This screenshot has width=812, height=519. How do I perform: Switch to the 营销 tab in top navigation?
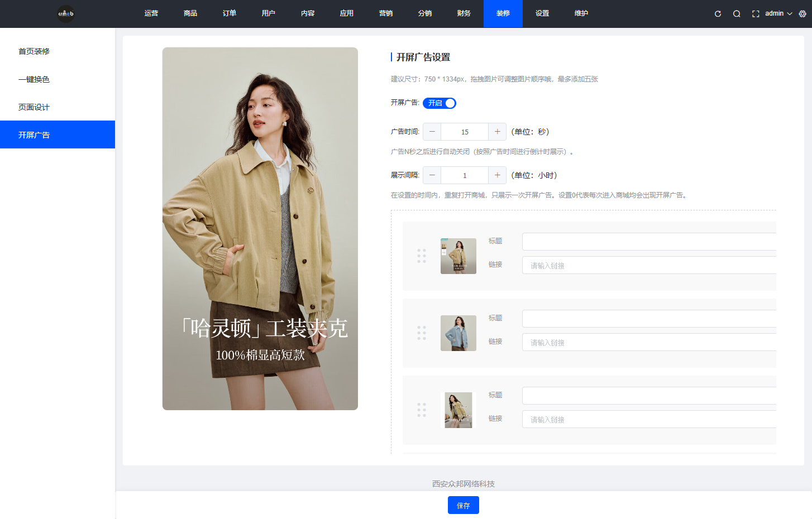(x=385, y=13)
